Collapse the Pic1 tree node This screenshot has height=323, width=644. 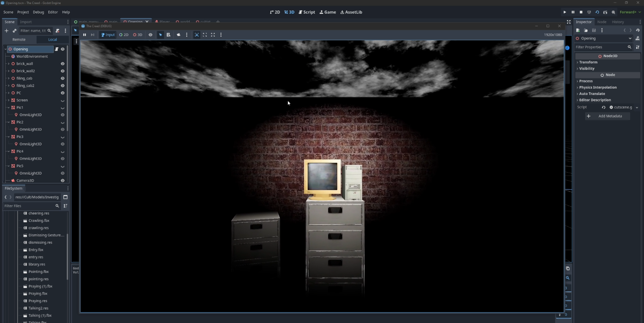9,107
